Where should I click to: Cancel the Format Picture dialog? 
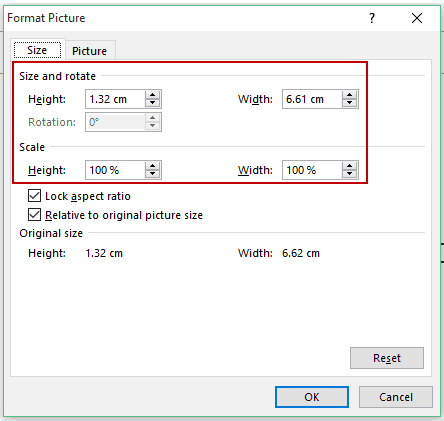396,397
